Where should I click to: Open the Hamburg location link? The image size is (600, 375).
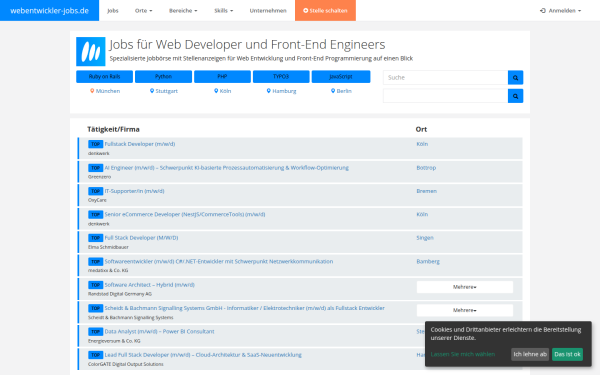click(284, 91)
